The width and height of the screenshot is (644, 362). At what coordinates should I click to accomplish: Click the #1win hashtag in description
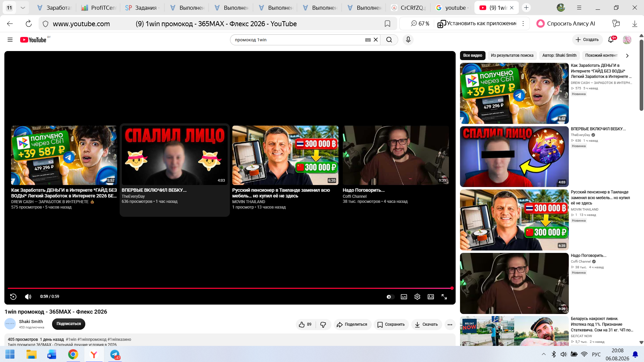point(71,340)
